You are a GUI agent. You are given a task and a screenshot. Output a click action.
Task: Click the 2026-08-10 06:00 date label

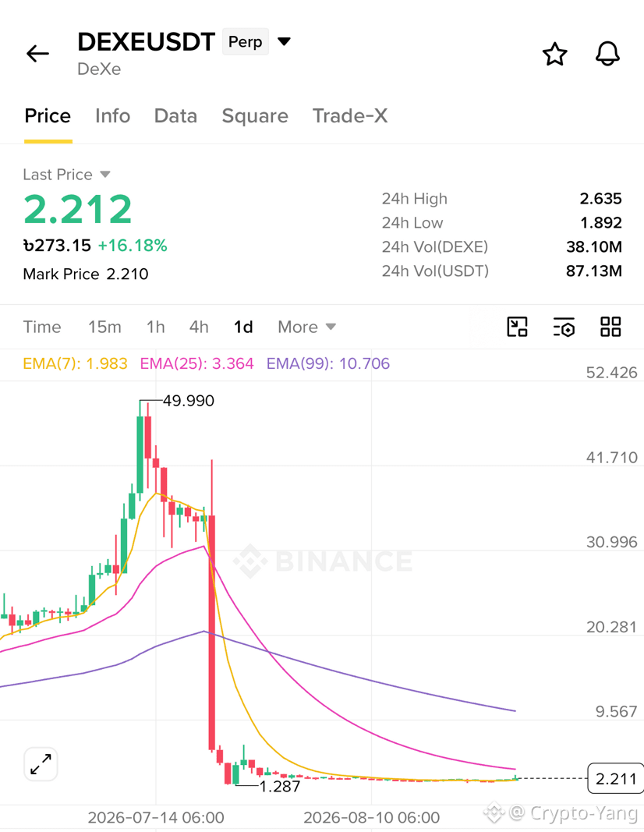click(x=371, y=818)
